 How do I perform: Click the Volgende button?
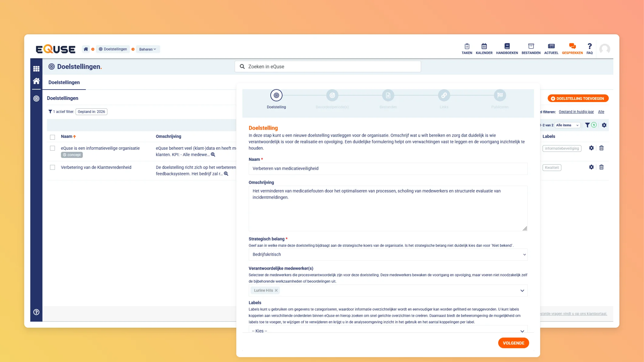(513, 343)
